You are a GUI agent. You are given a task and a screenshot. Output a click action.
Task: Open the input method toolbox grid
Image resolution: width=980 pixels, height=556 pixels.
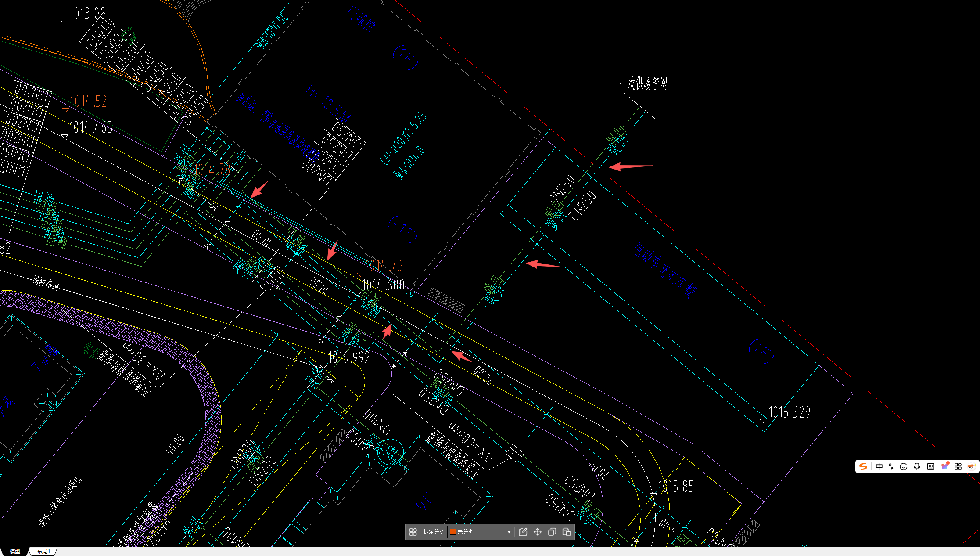pos(958,466)
